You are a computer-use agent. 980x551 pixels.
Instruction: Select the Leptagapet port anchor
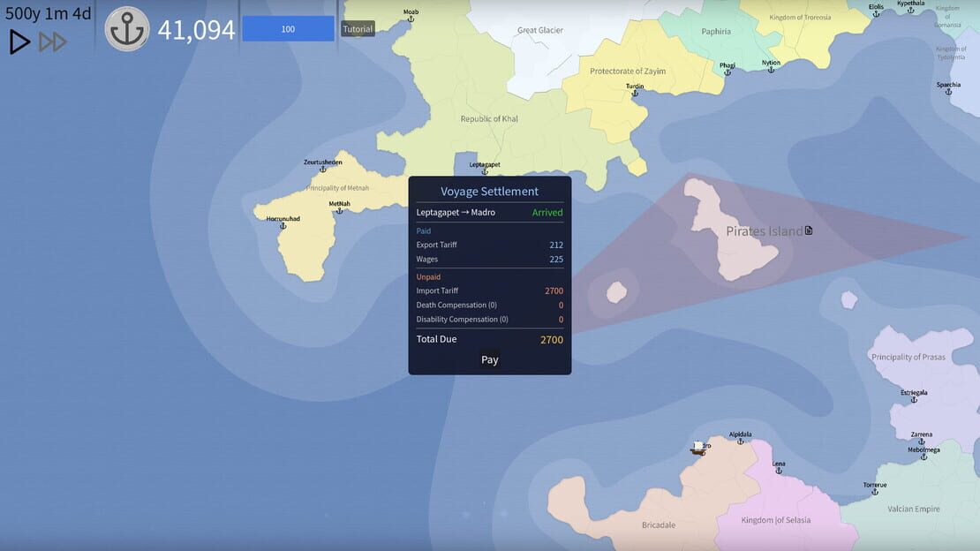click(485, 171)
